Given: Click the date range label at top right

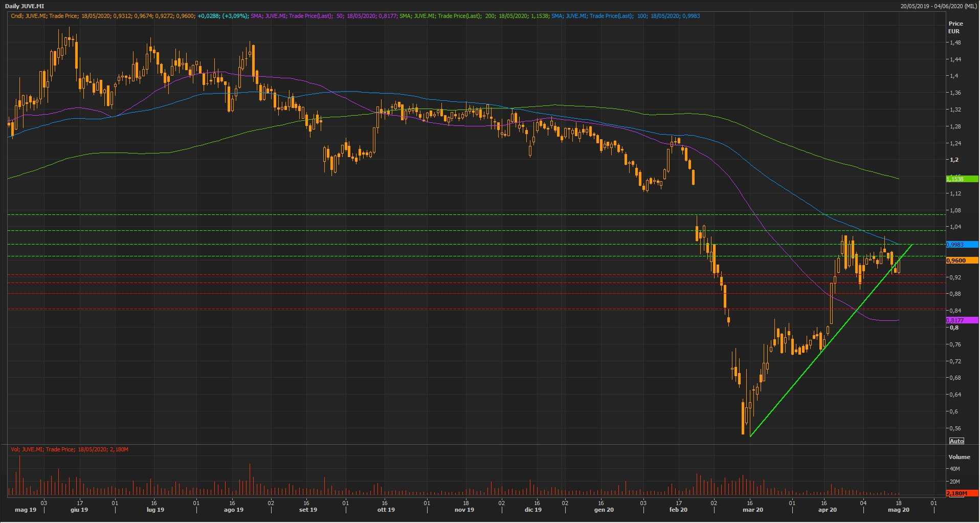Looking at the screenshot, I should (x=939, y=6).
